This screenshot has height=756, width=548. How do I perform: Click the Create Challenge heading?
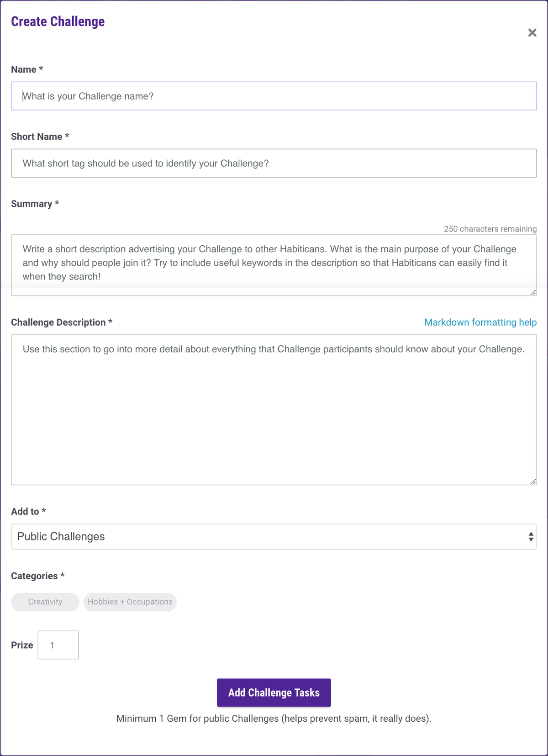tap(58, 21)
